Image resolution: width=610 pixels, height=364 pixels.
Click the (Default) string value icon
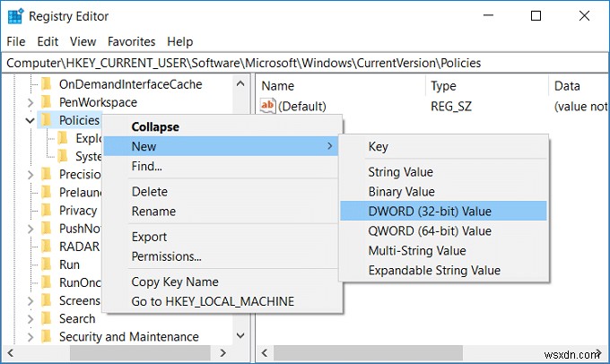[267, 106]
